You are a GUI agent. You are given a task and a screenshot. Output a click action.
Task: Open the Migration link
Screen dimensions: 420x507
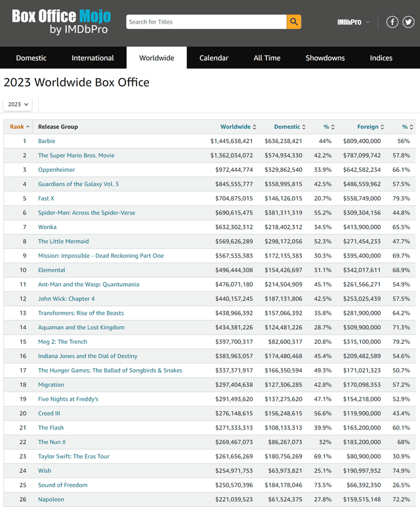51,385
